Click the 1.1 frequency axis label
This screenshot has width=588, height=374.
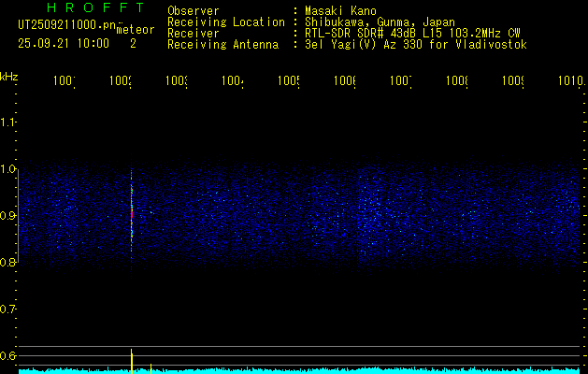click(x=8, y=122)
